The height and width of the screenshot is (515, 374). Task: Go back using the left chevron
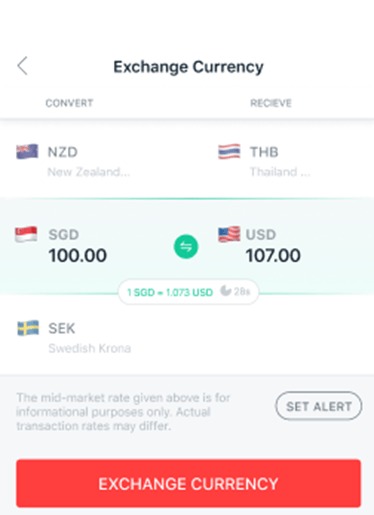22,66
